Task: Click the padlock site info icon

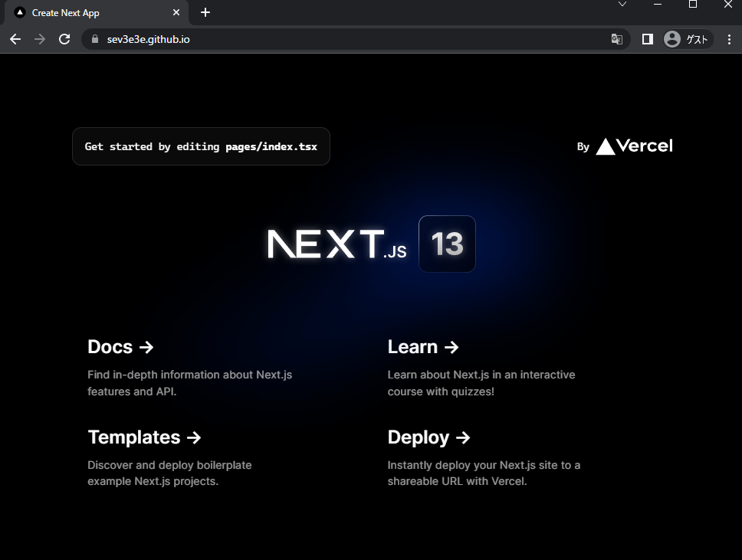Action: (x=94, y=39)
